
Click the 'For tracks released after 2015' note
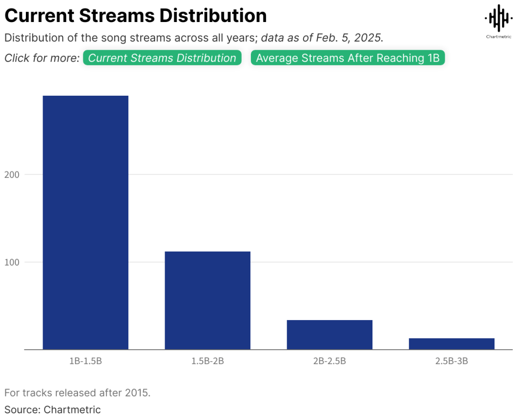coord(77,393)
